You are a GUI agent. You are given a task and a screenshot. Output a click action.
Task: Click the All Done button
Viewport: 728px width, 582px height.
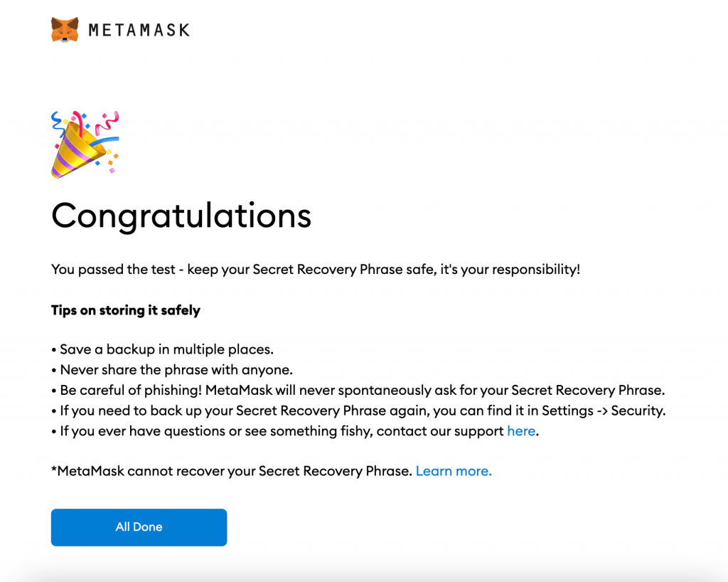(139, 527)
